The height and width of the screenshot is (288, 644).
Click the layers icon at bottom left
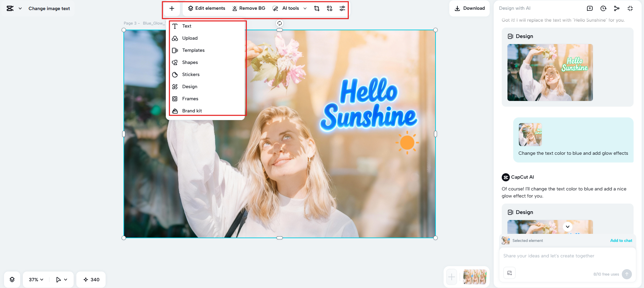point(12,280)
